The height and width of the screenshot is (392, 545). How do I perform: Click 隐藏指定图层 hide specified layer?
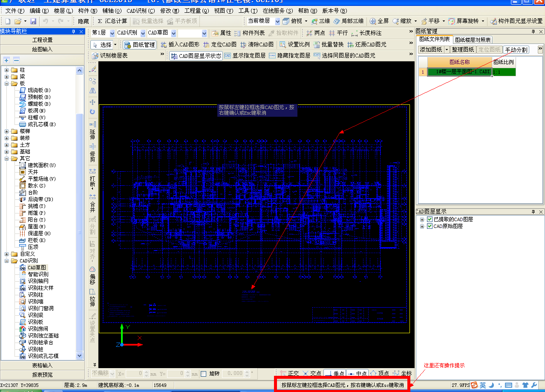[290, 56]
